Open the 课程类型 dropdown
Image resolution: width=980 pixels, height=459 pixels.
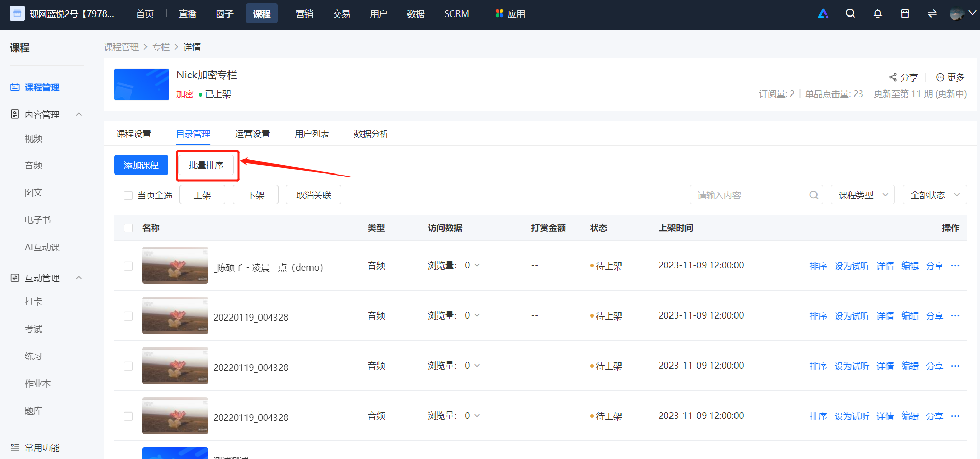tap(862, 195)
